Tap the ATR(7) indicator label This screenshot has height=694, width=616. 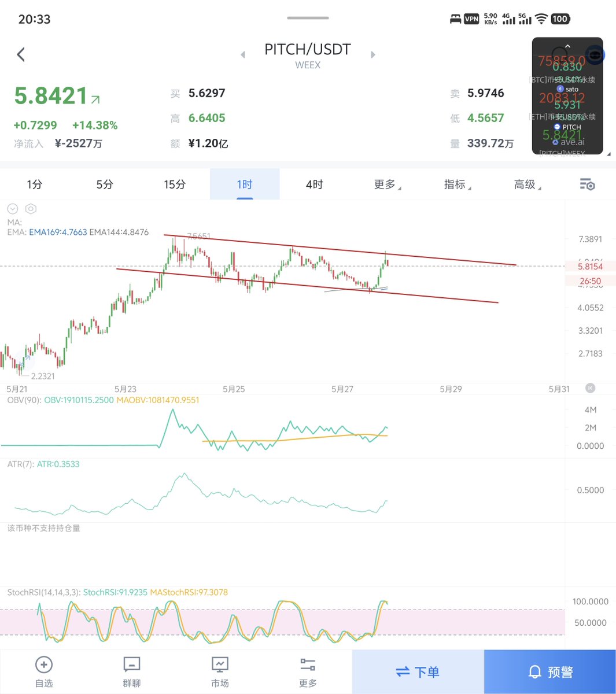(x=21, y=464)
